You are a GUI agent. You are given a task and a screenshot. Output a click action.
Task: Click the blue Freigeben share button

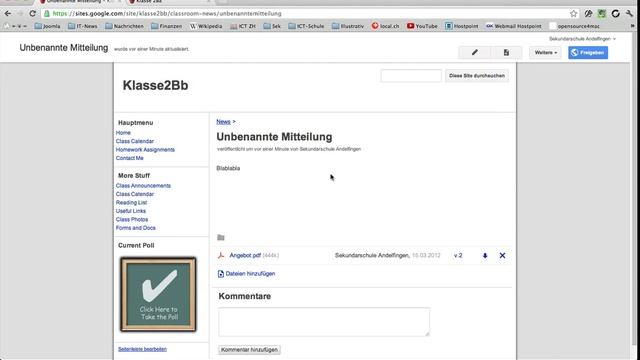tap(588, 53)
